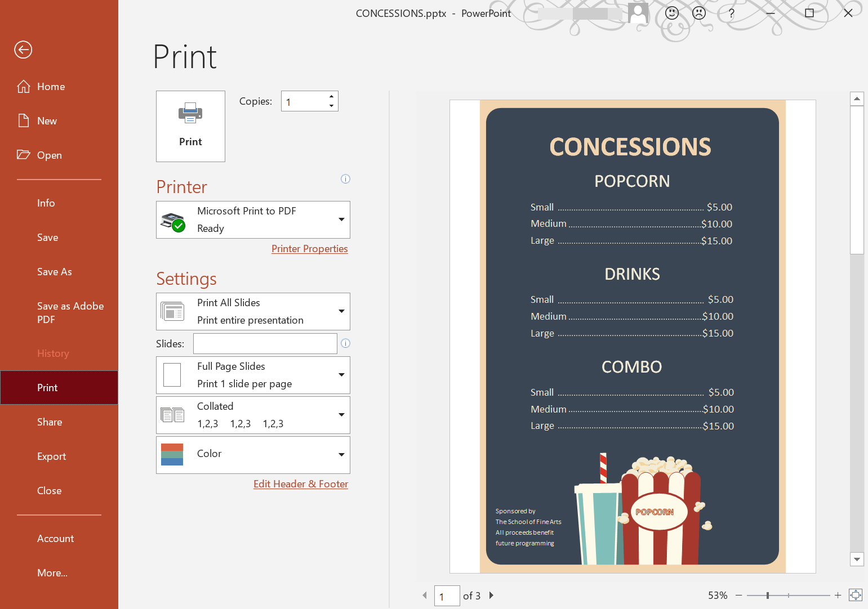Click the smiley feedback icon in titlebar

tap(671, 13)
